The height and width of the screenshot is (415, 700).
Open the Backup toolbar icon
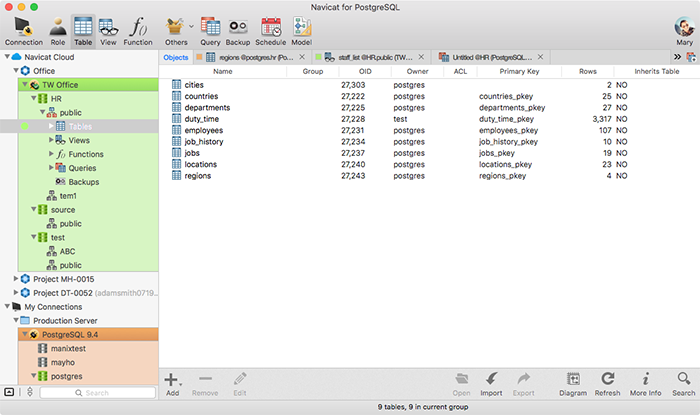[238, 31]
